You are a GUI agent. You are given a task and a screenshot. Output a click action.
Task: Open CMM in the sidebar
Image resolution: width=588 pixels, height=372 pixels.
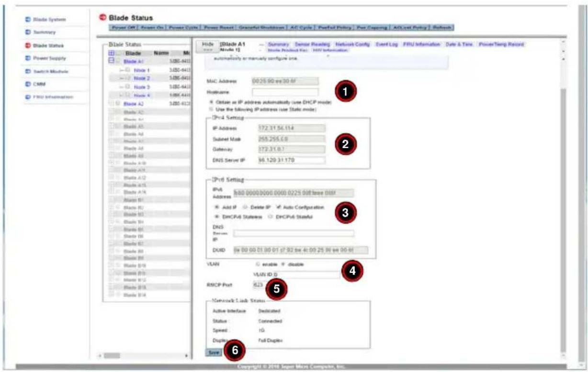pos(39,83)
